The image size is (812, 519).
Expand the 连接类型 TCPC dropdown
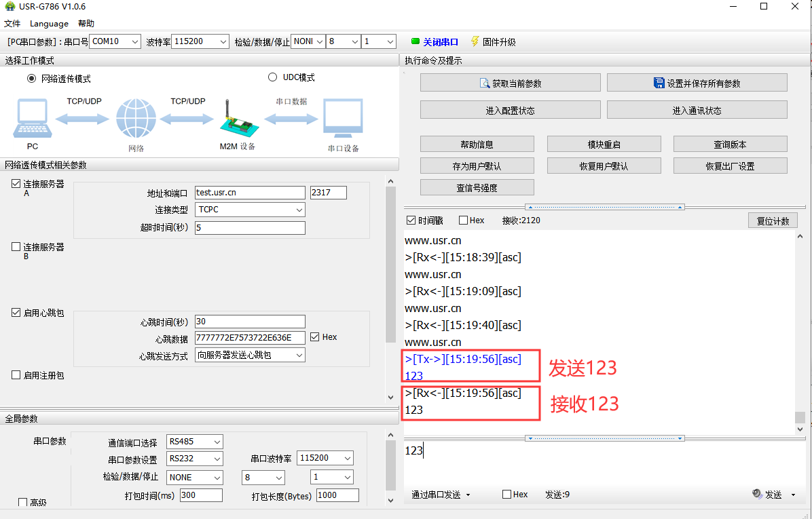250,210
